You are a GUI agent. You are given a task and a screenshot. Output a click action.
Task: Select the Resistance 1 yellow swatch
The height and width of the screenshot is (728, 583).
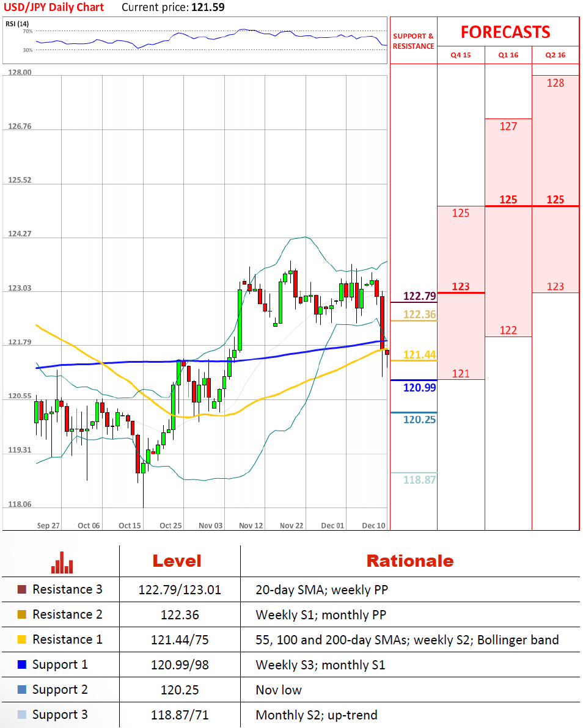click(22, 639)
